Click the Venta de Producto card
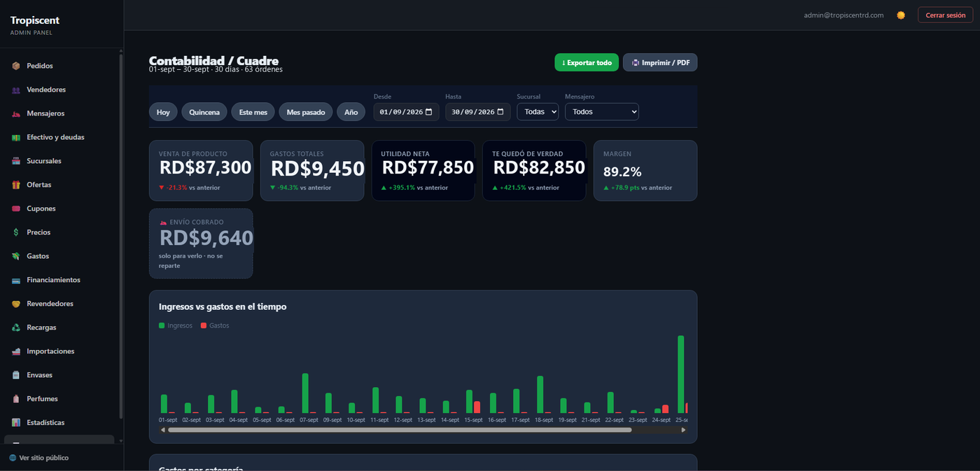 (x=201, y=171)
